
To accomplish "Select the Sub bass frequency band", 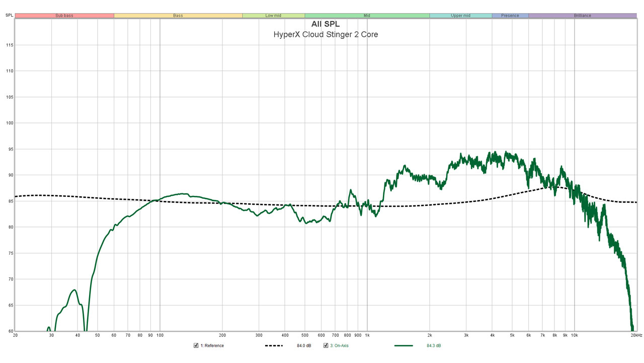I will click(64, 16).
